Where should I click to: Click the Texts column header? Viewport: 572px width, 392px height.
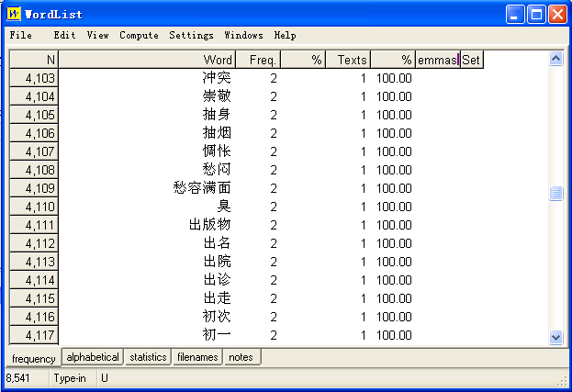[348, 60]
